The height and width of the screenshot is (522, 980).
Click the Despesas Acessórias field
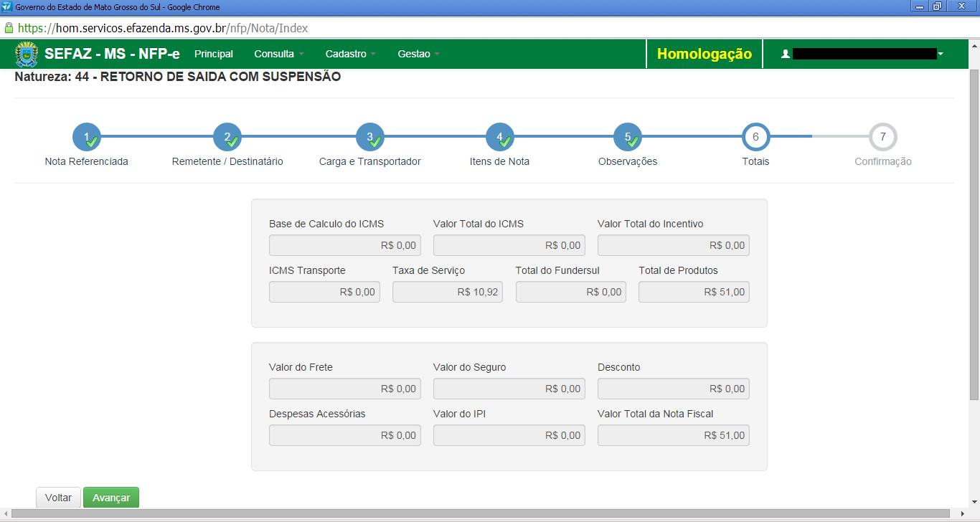pyautogui.click(x=345, y=435)
